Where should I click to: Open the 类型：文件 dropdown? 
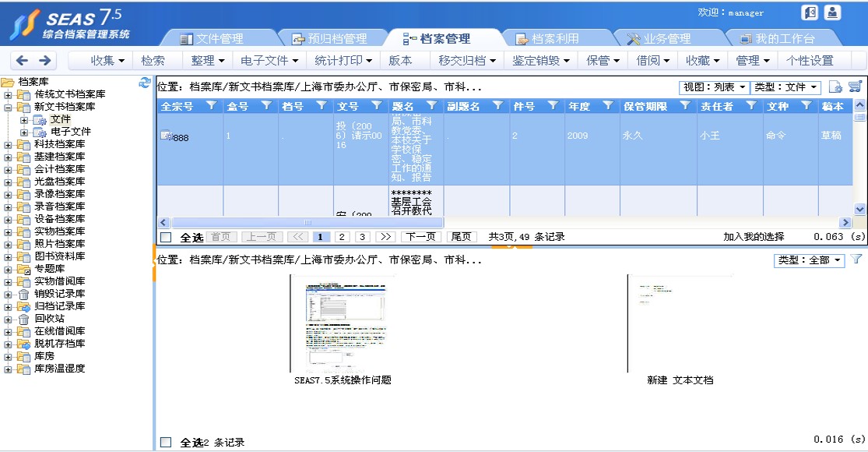785,87
